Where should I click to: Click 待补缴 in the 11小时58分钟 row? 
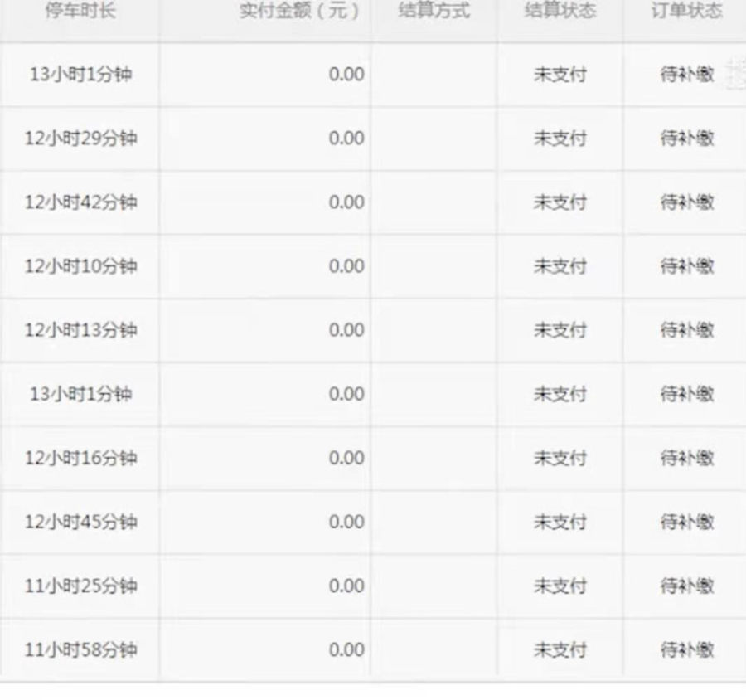686,650
